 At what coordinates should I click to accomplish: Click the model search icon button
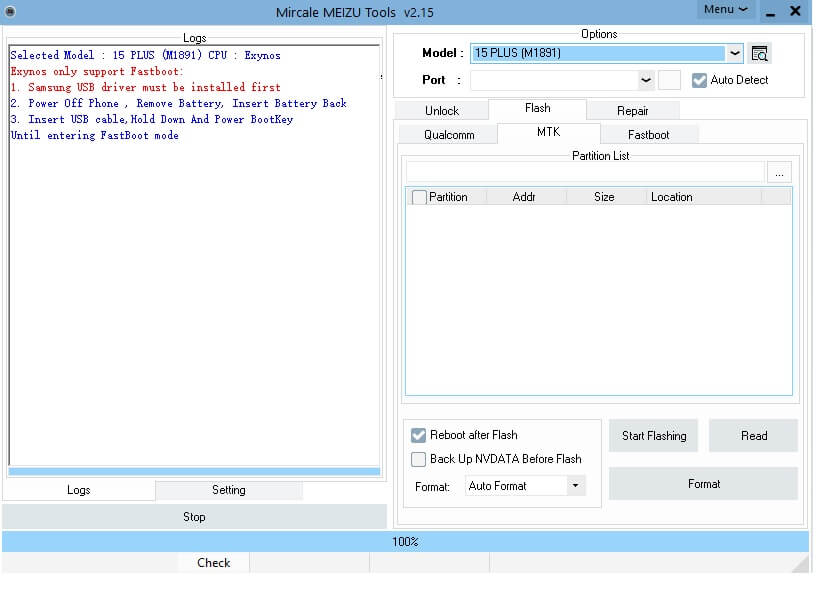tap(760, 54)
